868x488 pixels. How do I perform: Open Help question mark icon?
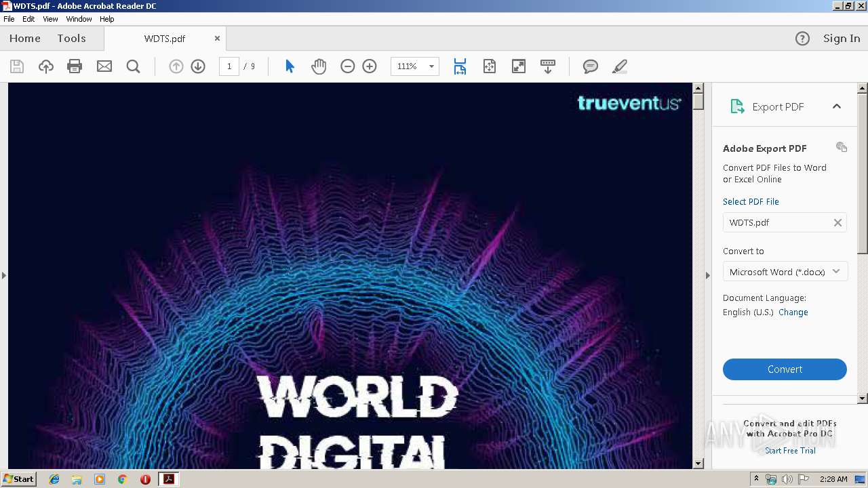point(802,39)
